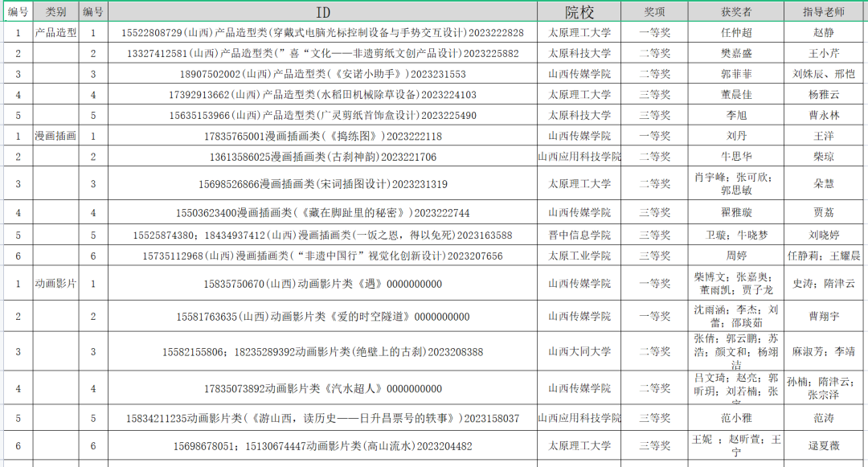Viewport: 868px width, 467px height.
Task: Click ID cell with 《藏在脚趾里的秘密》
Action: click(323, 212)
